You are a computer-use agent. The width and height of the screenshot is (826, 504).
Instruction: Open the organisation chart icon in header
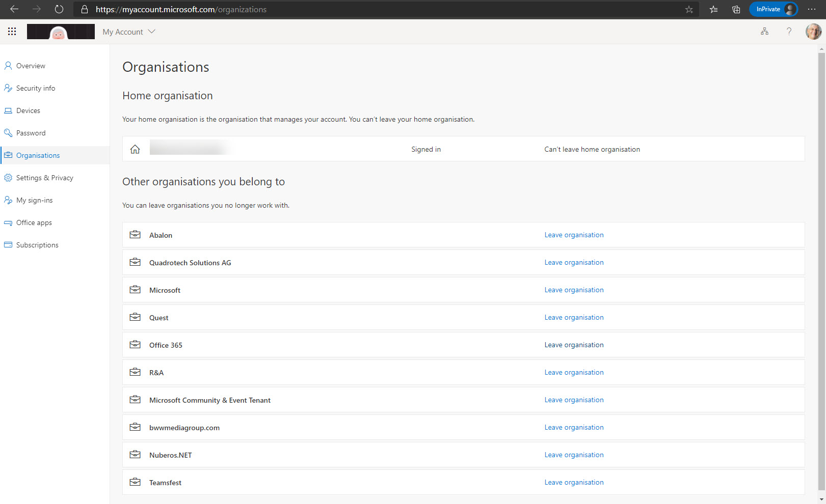pyautogui.click(x=764, y=32)
